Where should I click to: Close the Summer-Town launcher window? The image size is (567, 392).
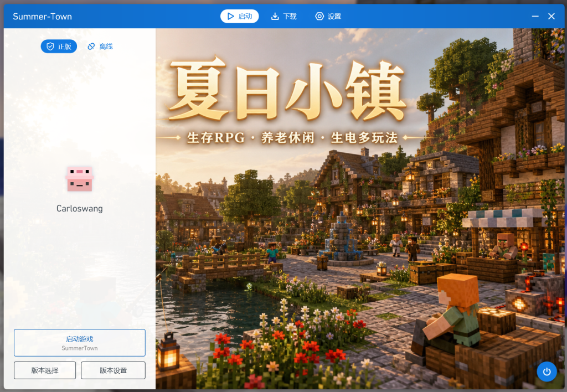pyautogui.click(x=551, y=16)
